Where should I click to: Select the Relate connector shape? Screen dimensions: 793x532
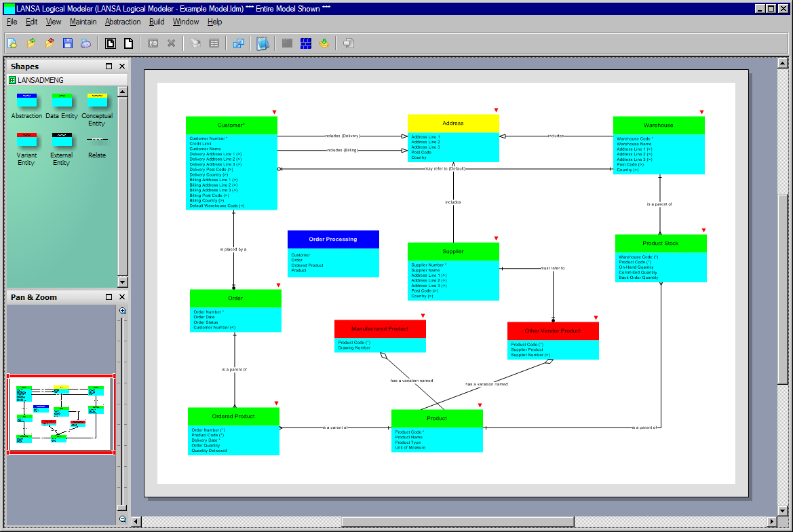(x=97, y=147)
